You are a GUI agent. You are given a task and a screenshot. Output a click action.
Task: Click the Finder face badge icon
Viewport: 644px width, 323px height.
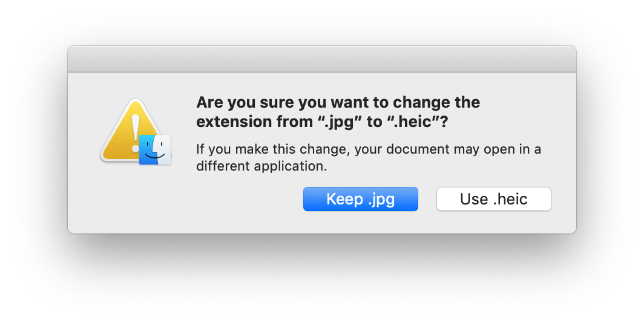(x=155, y=149)
